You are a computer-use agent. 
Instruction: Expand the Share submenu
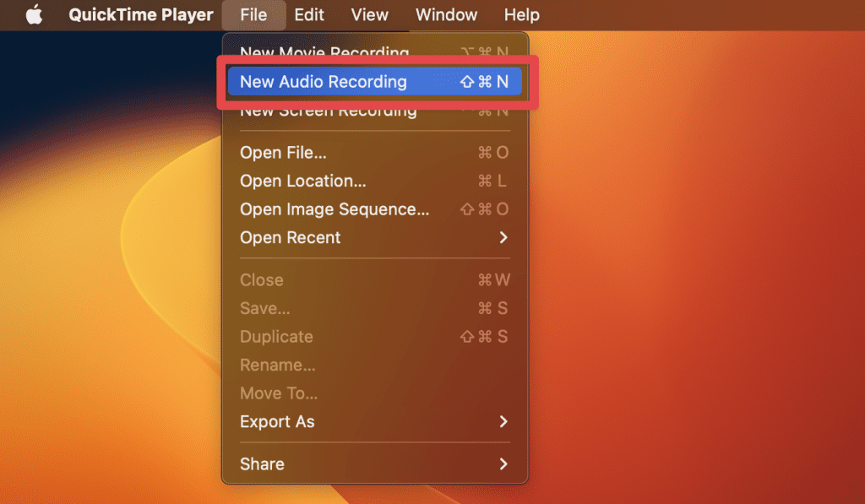tap(375, 464)
